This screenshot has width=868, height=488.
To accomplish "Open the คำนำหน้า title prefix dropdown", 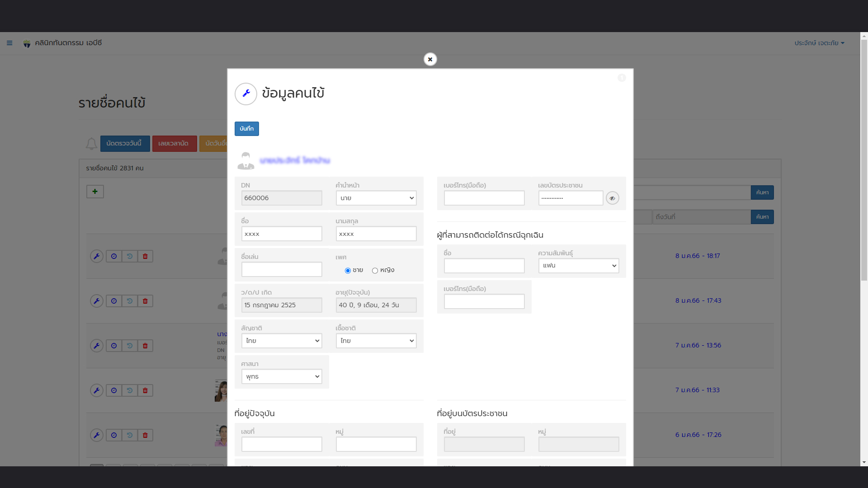I will click(x=376, y=198).
